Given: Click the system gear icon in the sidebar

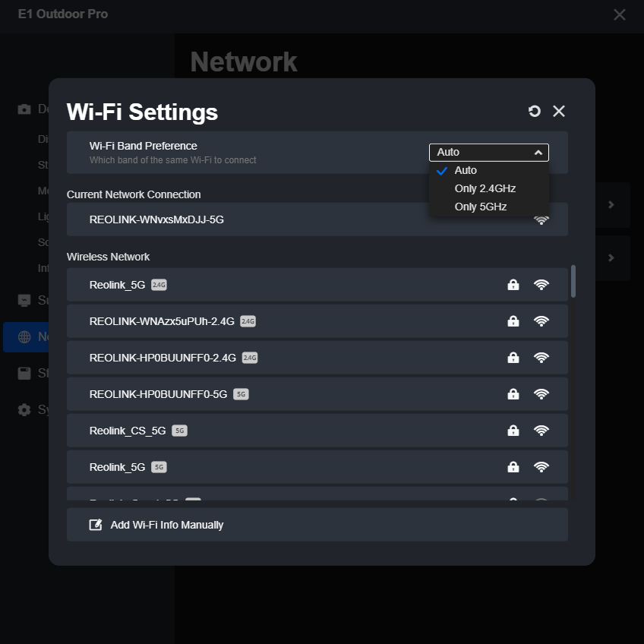Looking at the screenshot, I should click(24, 409).
